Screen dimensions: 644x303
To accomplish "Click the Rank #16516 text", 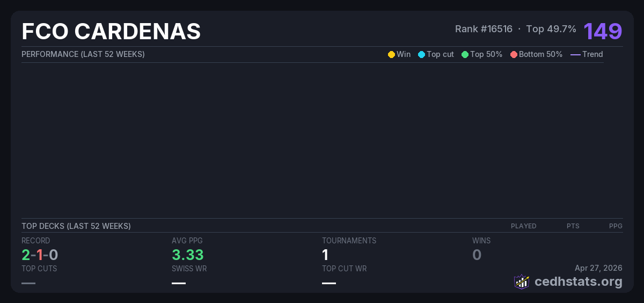I will tap(484, 29).
